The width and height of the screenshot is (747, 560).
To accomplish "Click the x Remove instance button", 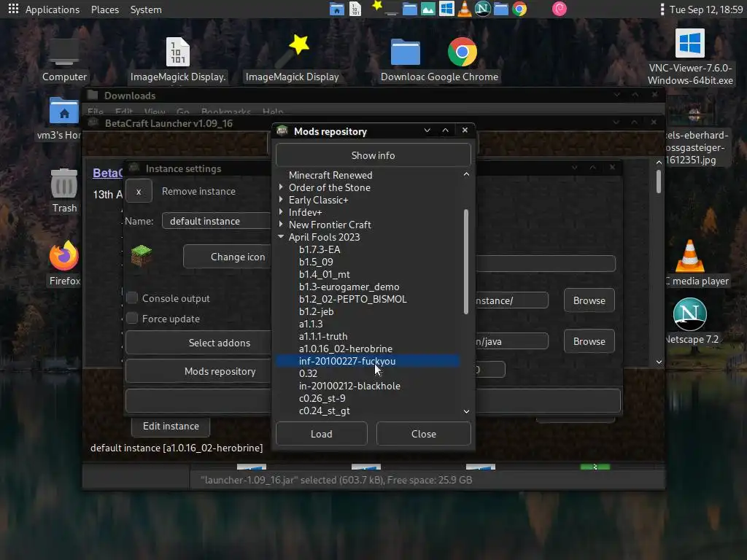I will point(139,192).
